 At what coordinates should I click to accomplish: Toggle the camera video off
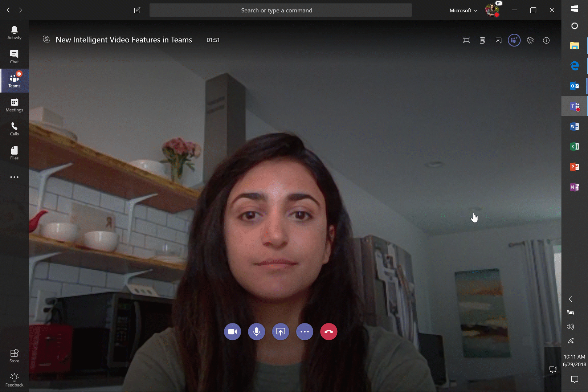click(232, 332)
